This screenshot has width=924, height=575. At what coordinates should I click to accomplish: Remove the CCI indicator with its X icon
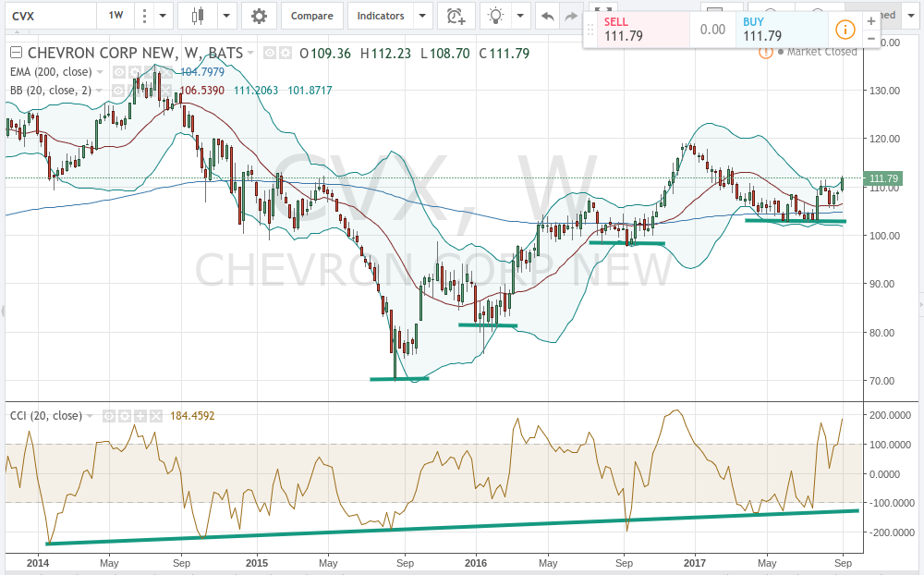(x=155, y=416)
